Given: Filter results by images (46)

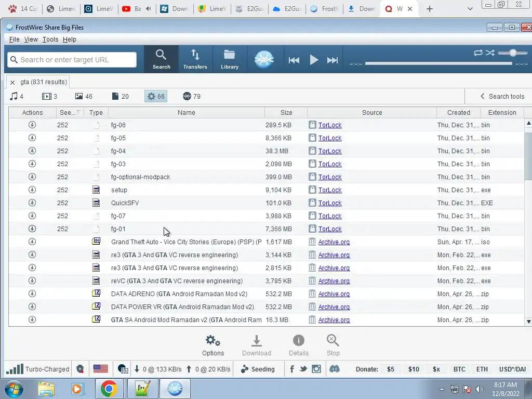Looking at the screenshot, I should point(84,96).
